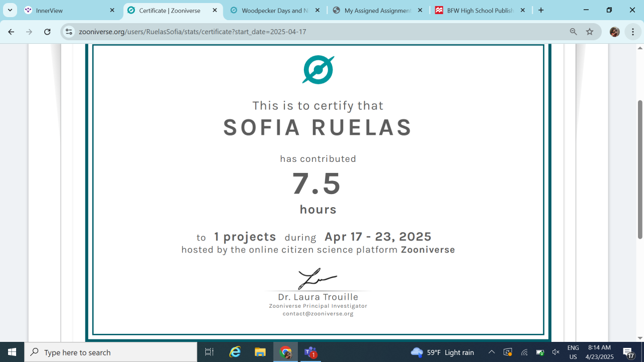Open a new browser tab

coord(541,10)
